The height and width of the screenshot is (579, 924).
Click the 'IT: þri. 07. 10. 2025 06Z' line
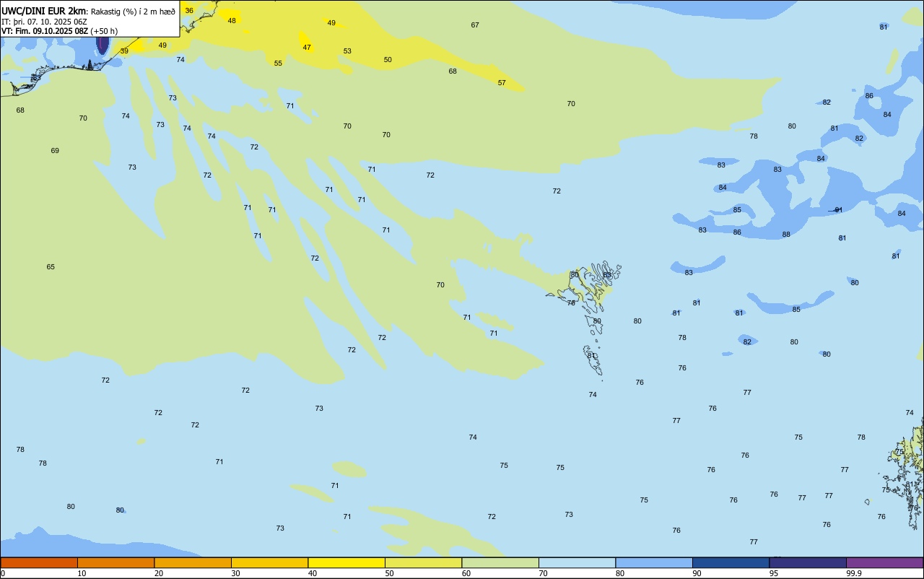pos(44,22)
